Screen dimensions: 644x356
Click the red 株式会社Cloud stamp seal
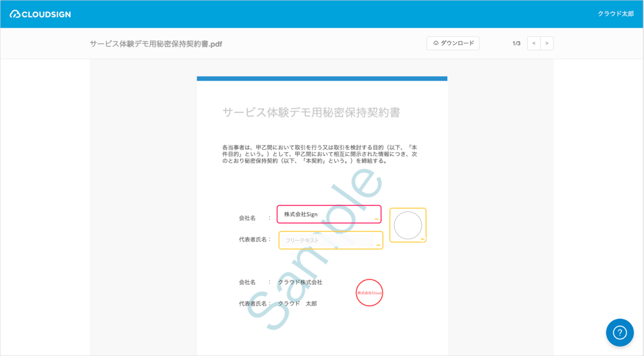[369, 292]
